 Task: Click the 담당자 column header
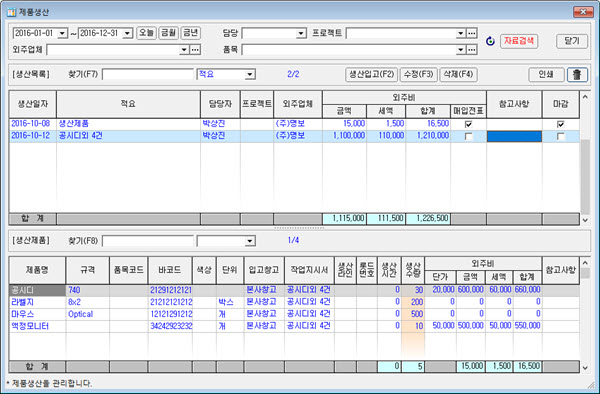tap(220, 104)
